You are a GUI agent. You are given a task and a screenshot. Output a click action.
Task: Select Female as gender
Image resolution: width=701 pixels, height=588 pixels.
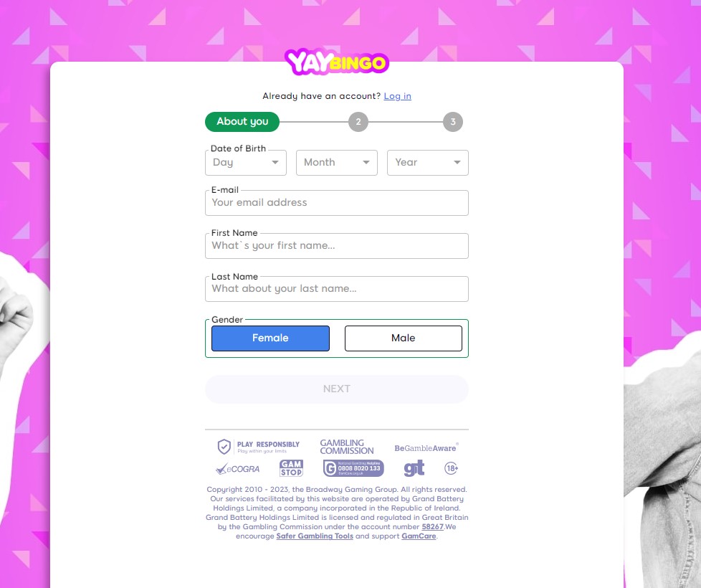point(270,338)
